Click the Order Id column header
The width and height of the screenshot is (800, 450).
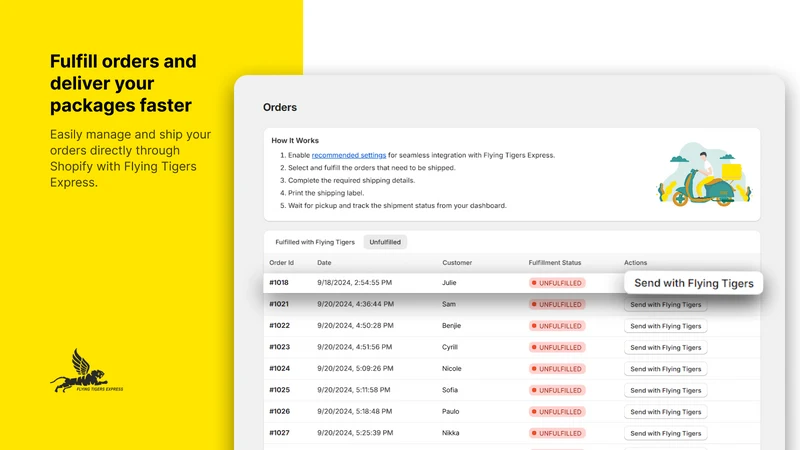[x=282, y=263]
